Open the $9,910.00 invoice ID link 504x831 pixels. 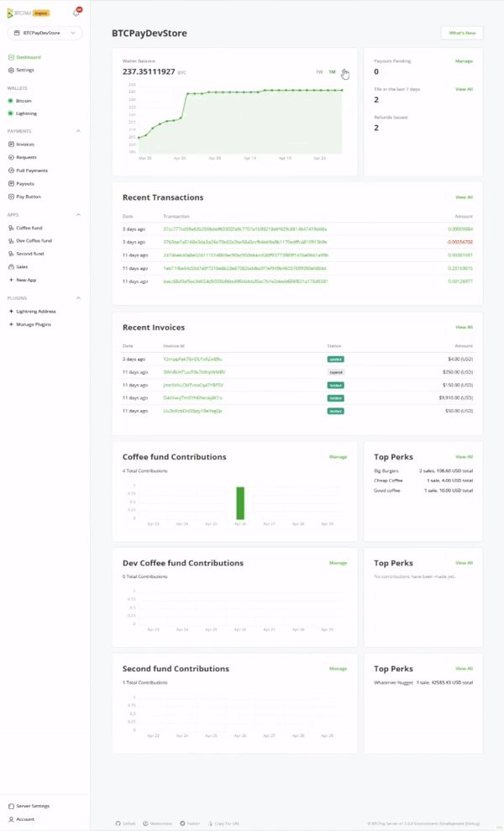[x=192, y=398]
